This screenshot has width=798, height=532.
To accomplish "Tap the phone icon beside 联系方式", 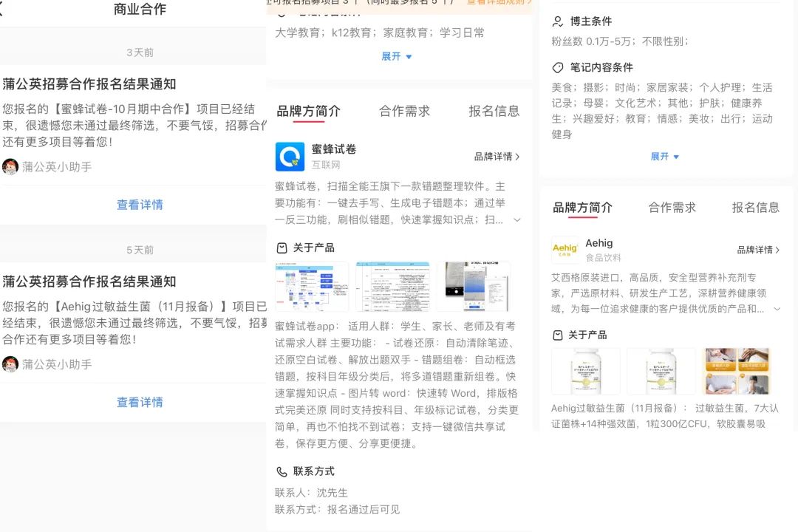I will pyautogui.click(x=282, y=471).
